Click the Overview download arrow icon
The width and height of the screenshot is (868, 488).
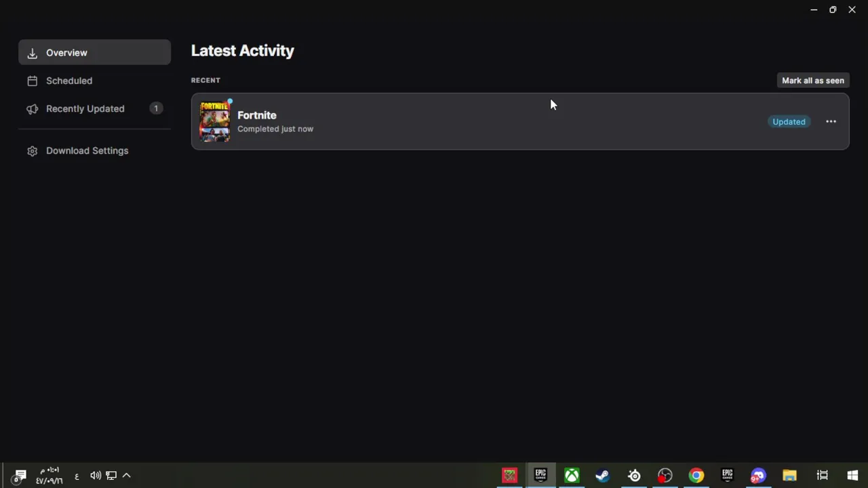point(32,53)
